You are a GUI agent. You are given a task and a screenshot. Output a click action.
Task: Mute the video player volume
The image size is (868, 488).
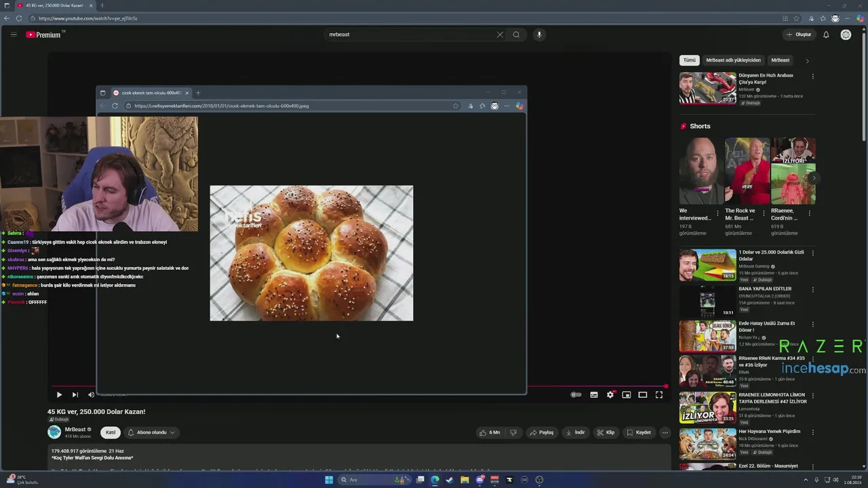click(x=91, y=394)
